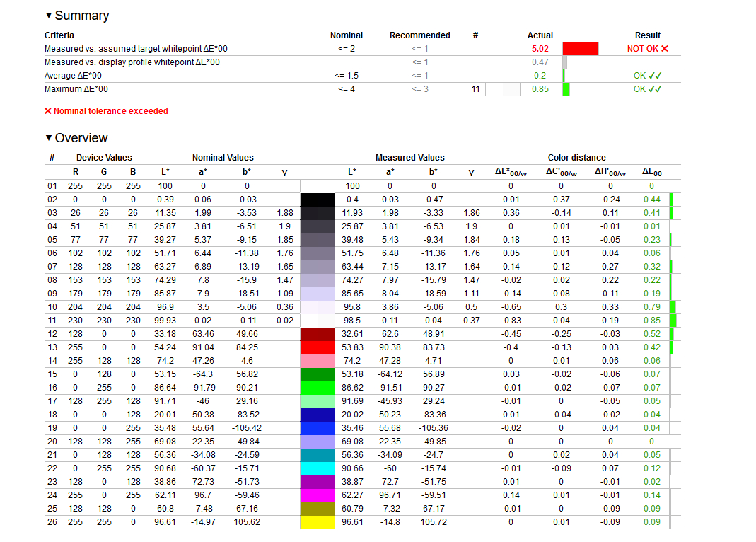Screen dimensions: 756x542
Task: Click the Color distance column header
Action: [x=576, y=158]
